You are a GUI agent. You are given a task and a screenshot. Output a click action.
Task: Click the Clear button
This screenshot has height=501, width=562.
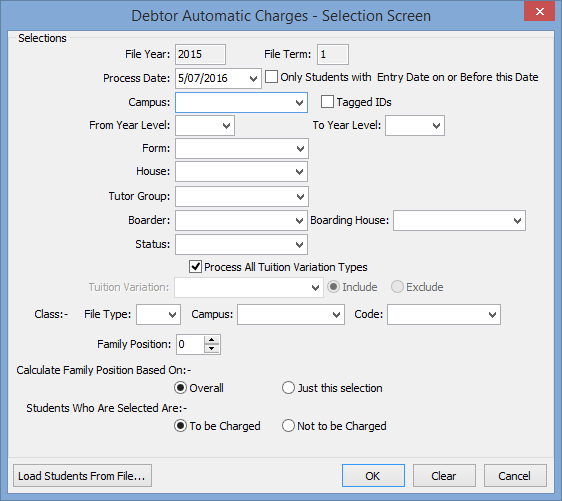444,476
